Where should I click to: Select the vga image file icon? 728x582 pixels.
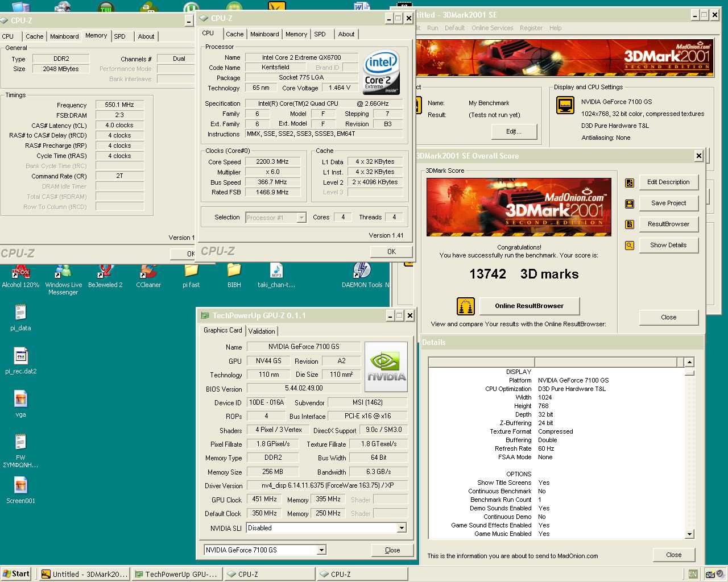pyautogui.click(x=20, y=405)
